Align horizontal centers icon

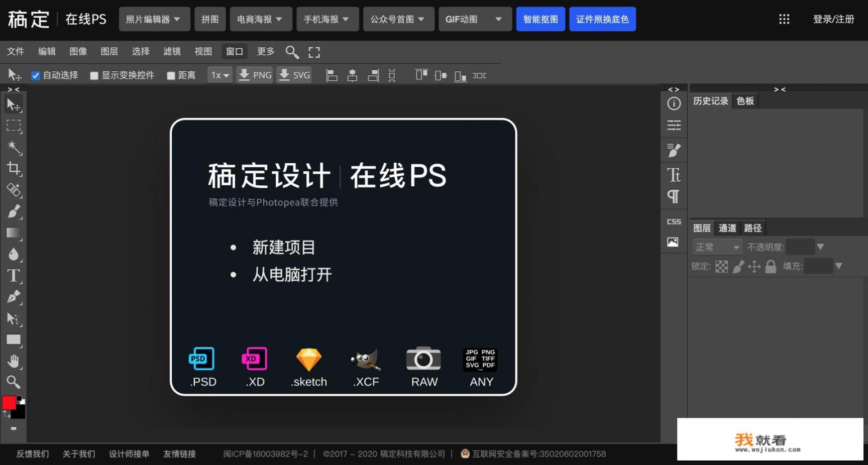[352, 75]
